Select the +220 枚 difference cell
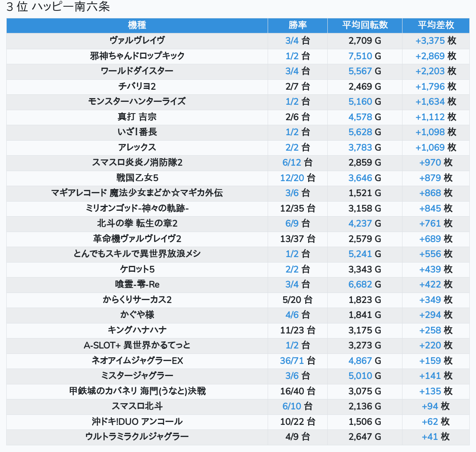 (435, 346)
